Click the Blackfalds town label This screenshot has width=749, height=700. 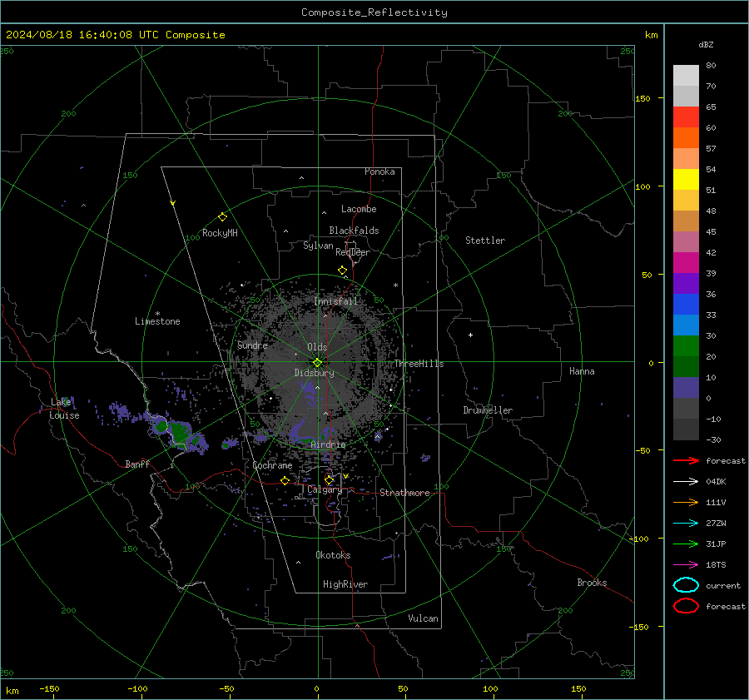click(x=354, y=231)
